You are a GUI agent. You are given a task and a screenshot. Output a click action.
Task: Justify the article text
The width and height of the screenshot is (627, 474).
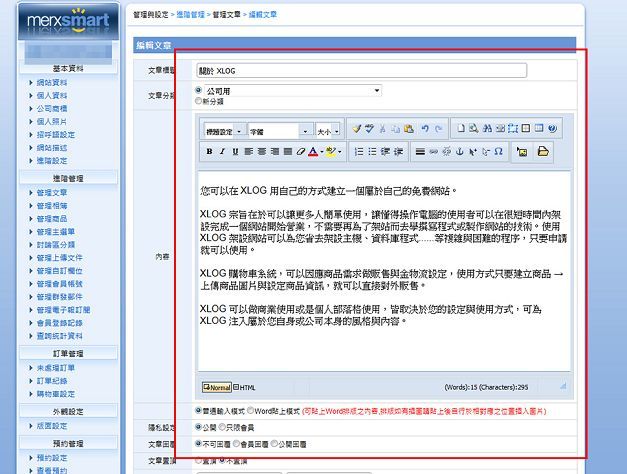point(288,152)
